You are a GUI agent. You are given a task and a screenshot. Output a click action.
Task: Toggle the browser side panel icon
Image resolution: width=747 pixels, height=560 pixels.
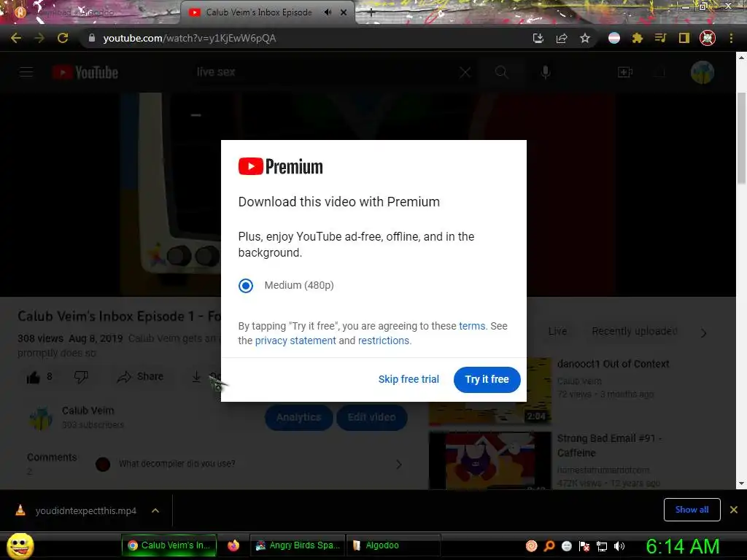(x=684, y=38)
